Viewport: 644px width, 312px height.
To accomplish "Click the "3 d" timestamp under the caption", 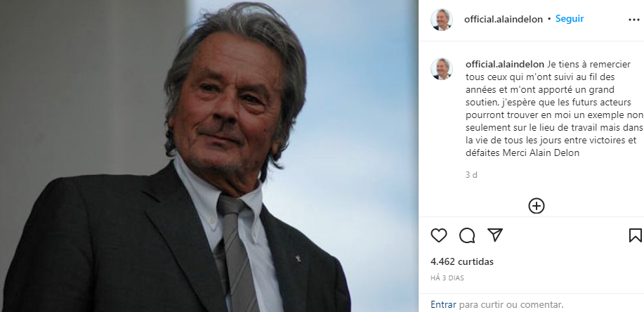I will point(471,175).
